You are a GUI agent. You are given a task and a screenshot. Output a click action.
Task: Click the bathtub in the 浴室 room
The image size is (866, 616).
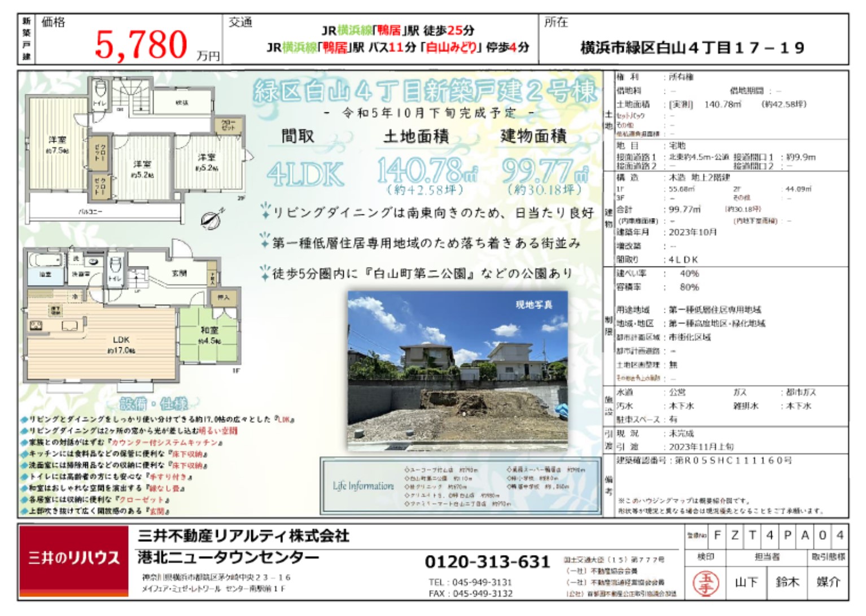pos(46,261)
